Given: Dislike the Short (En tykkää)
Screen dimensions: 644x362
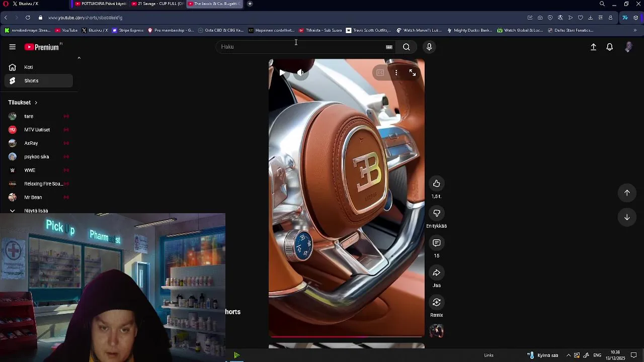Looking at the screenshot, I should [437, 213].
